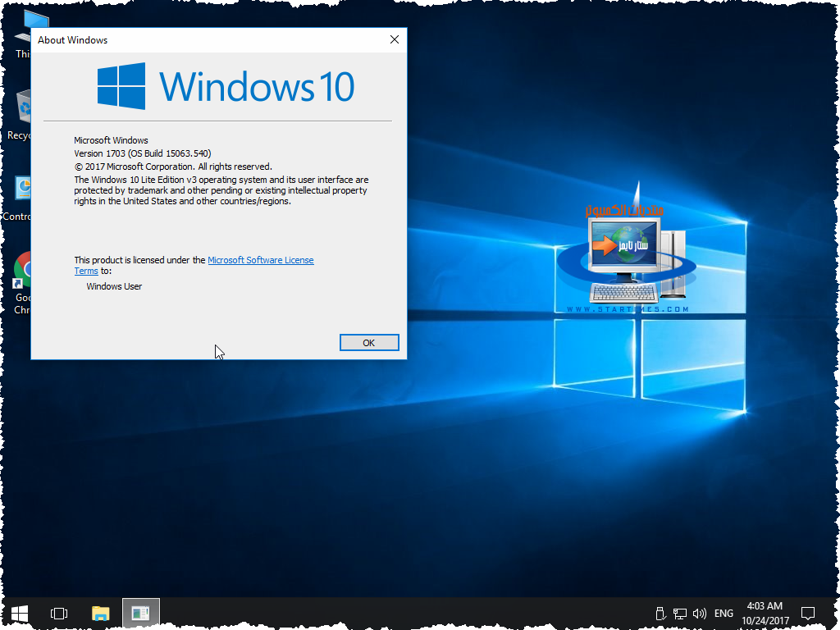Select the Control Panel desktop icon
Viewport: 840px width, 630px height.
(x=17, y=199)
